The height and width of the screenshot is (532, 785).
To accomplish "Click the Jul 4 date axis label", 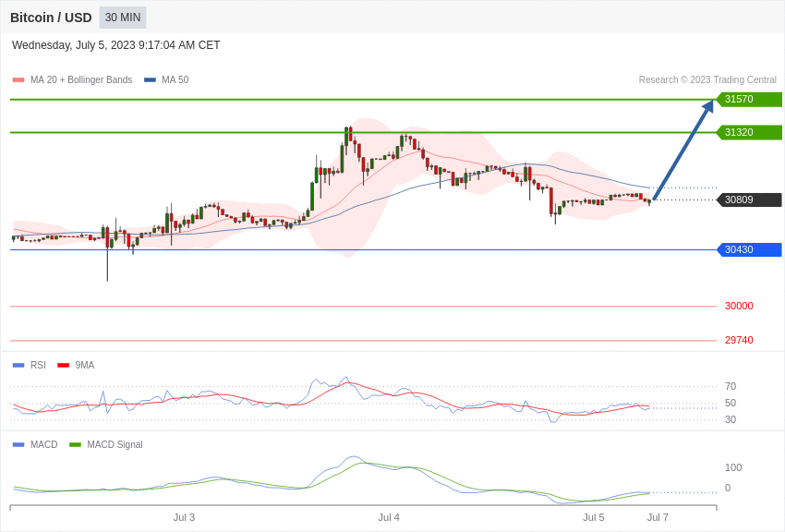I will [x=389, y=517].
